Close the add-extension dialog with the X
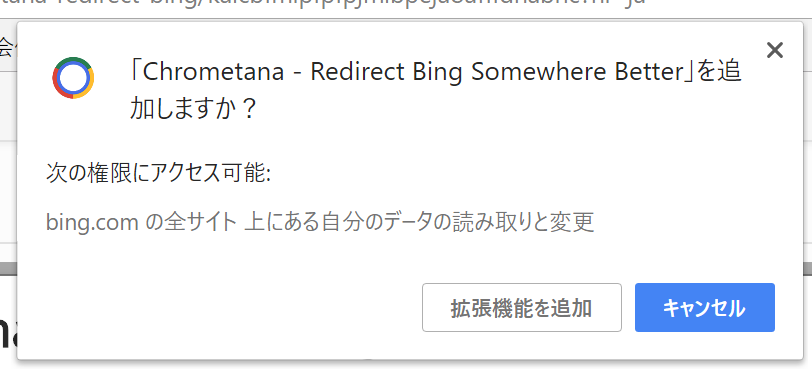 (775, 50)
